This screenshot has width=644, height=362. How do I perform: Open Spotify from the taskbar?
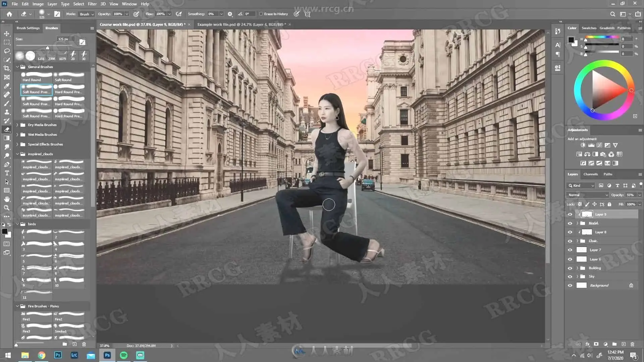tap(123, 355)
